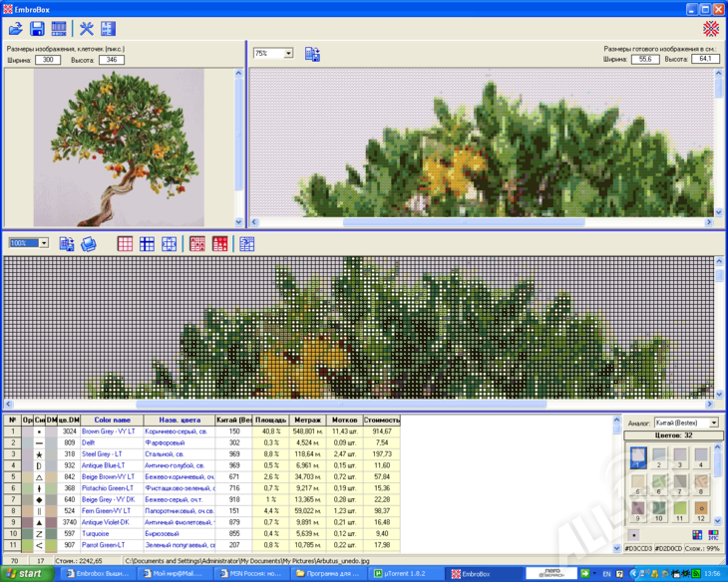Viewport: 728px width, 582px height.
Task: Select color swatch number 12
Action: pos(701,511)
